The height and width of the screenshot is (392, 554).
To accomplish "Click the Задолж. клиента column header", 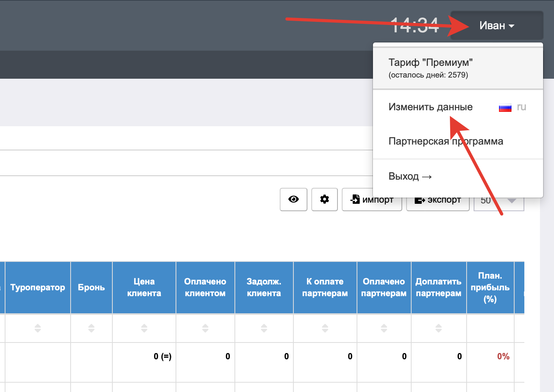I will [x=264, y=288].
